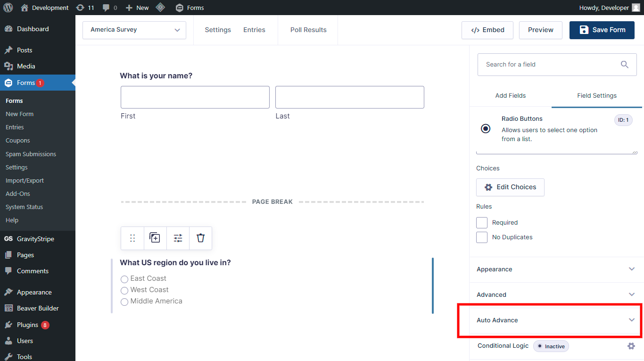Click the First name input field
644x361 pixels.
click(x=195, y=97)
